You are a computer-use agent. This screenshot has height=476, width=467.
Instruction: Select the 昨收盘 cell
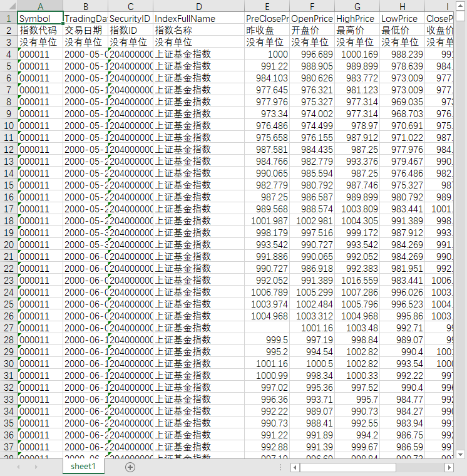(x=267, y=30)
